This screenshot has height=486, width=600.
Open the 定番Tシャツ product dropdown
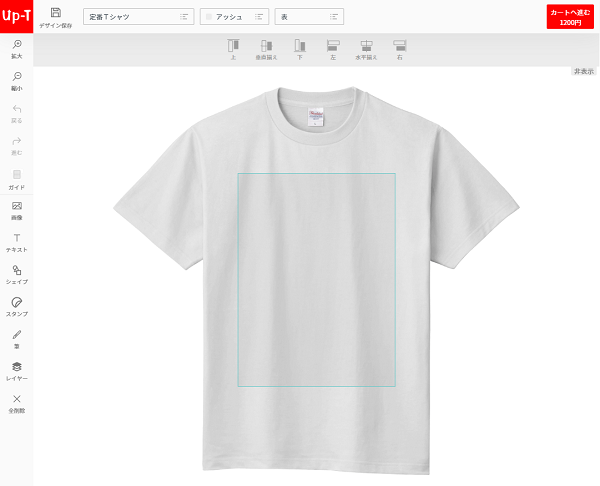[139, 16]
